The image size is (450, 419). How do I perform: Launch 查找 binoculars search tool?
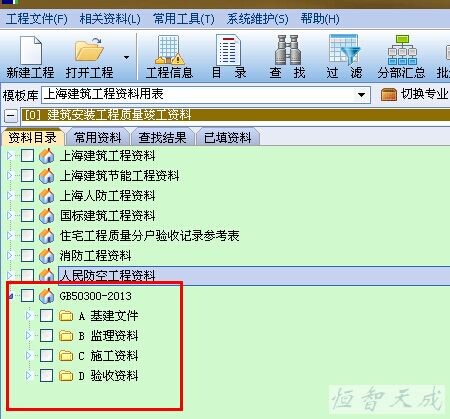pyautogui.click(x=287, y=50)
